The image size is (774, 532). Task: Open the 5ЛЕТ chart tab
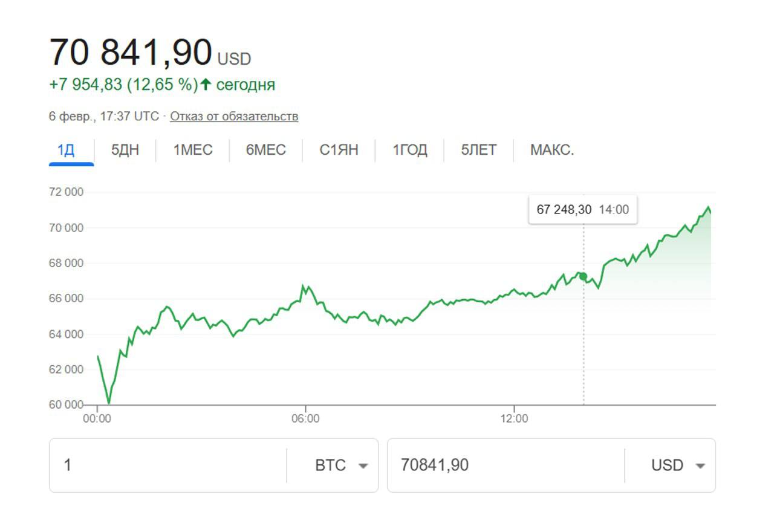click(x=479, y=150)
